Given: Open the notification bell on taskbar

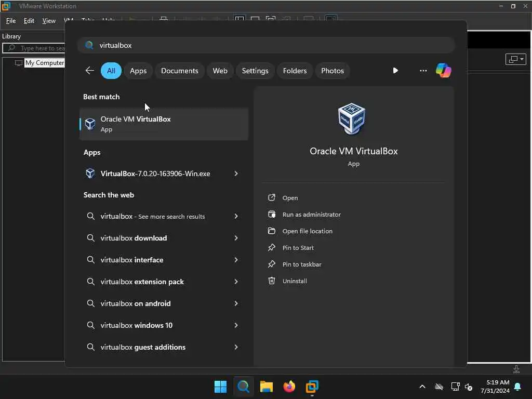Looking at the screenshot, I should tap(517, 387).
